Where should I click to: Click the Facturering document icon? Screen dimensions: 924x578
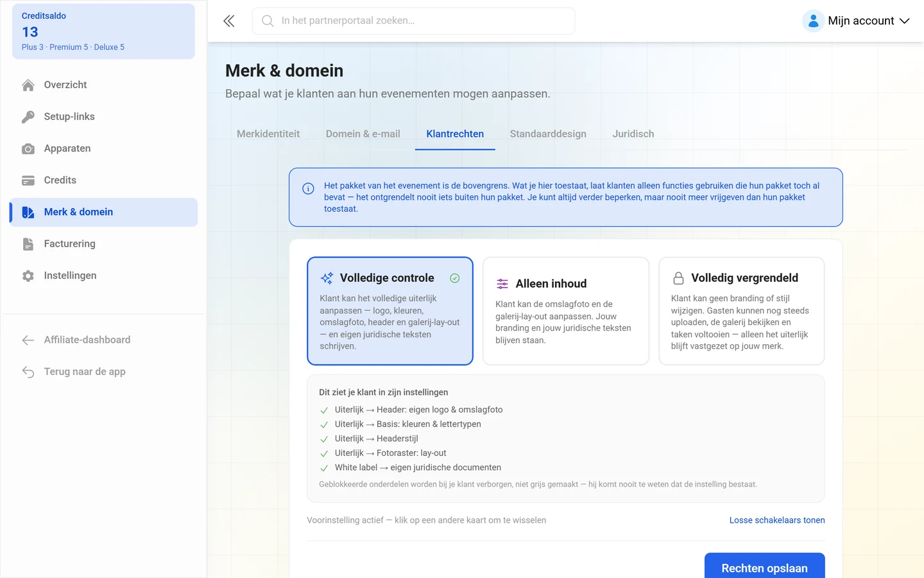[28, 244]
